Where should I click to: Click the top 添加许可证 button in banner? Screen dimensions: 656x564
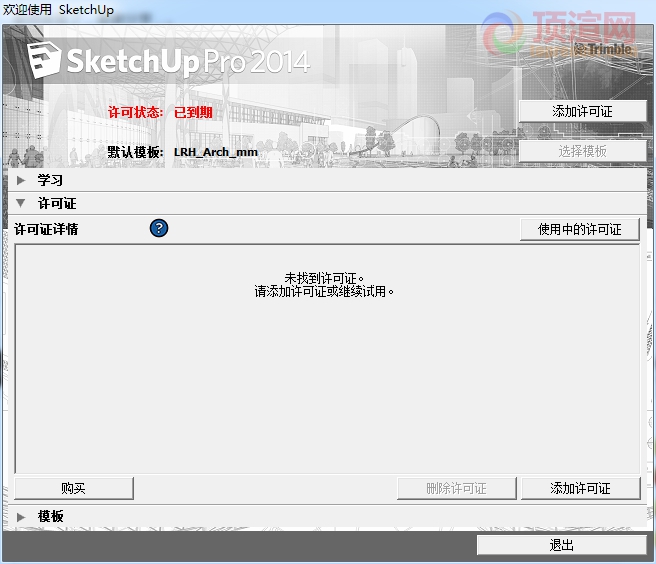tap(582, 111)
